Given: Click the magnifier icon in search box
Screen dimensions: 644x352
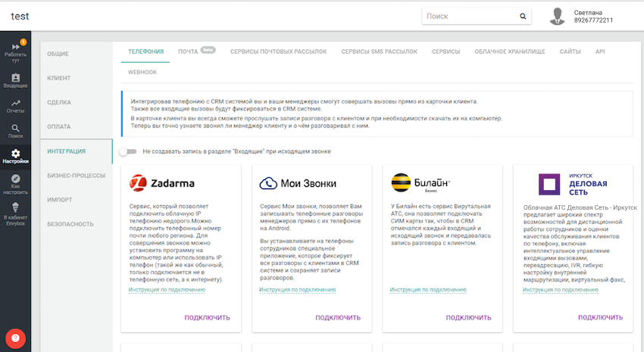Looking at the screenshot, I should [522, 16].
